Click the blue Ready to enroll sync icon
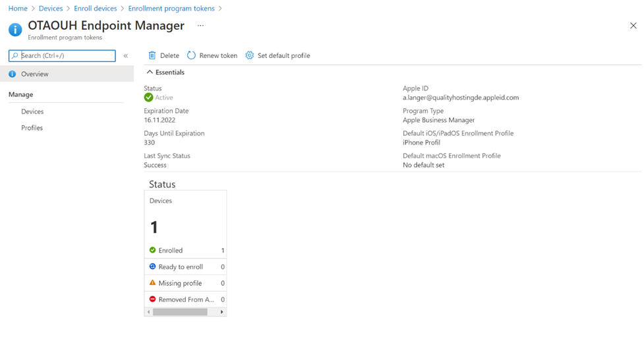The image size is (644, 339). (152, 266)
